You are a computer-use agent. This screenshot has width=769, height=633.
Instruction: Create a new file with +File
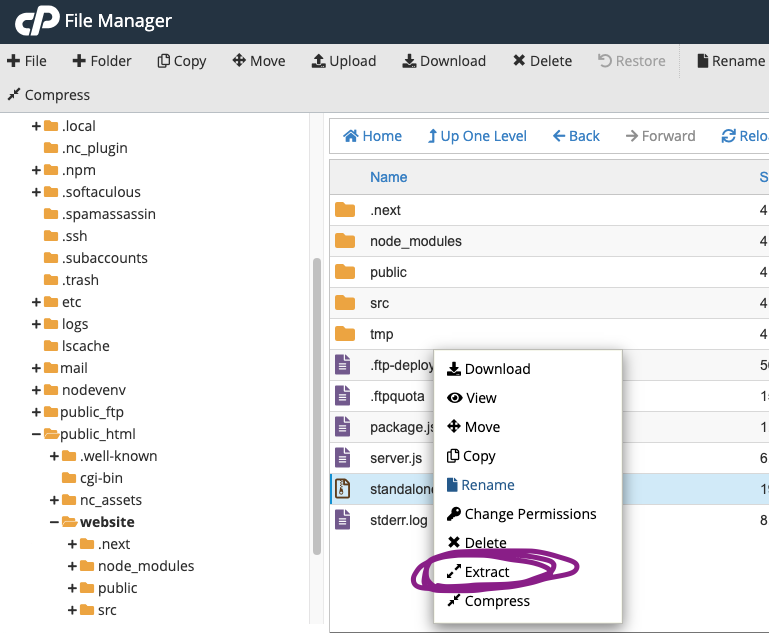coord(27,61)
